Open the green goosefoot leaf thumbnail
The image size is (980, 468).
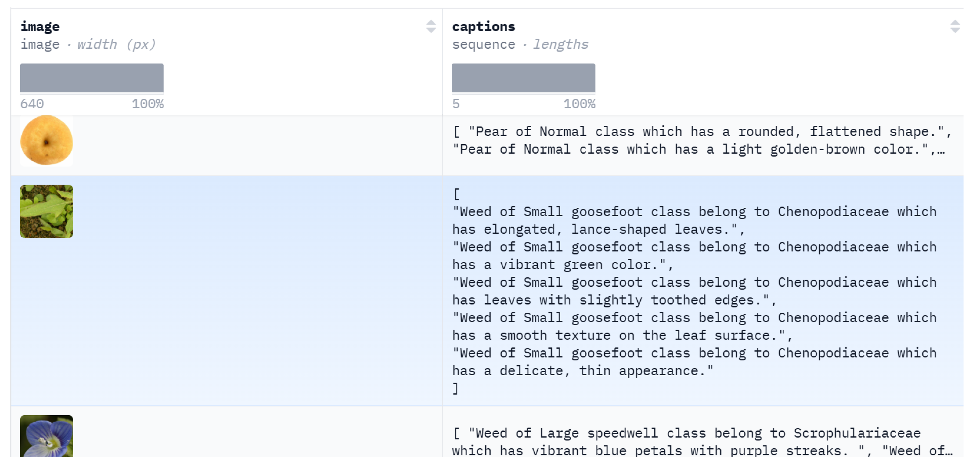(46, 211)
